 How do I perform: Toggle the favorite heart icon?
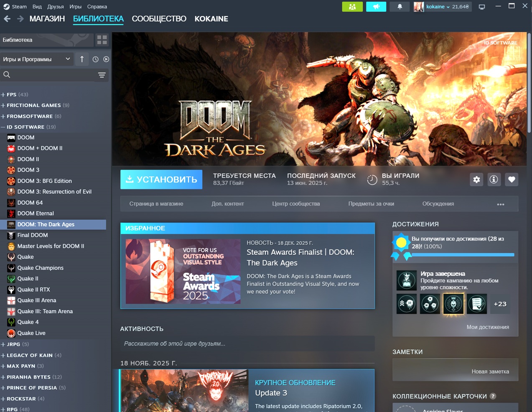pyautogui.click(x=512, y=180)
